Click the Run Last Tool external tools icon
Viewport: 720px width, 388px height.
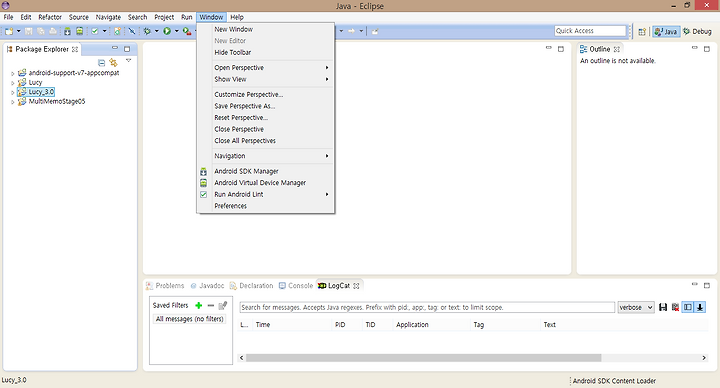point(186,31)
